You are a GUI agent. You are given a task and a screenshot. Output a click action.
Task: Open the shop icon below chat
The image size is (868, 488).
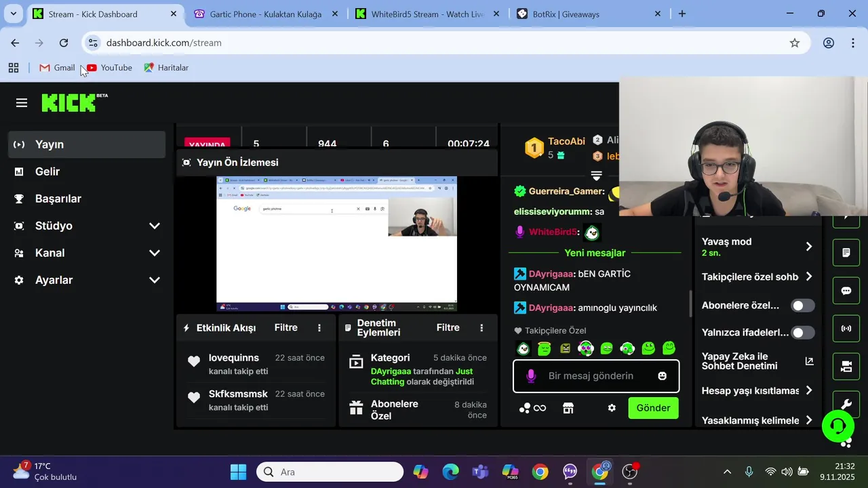coord(568,408)
